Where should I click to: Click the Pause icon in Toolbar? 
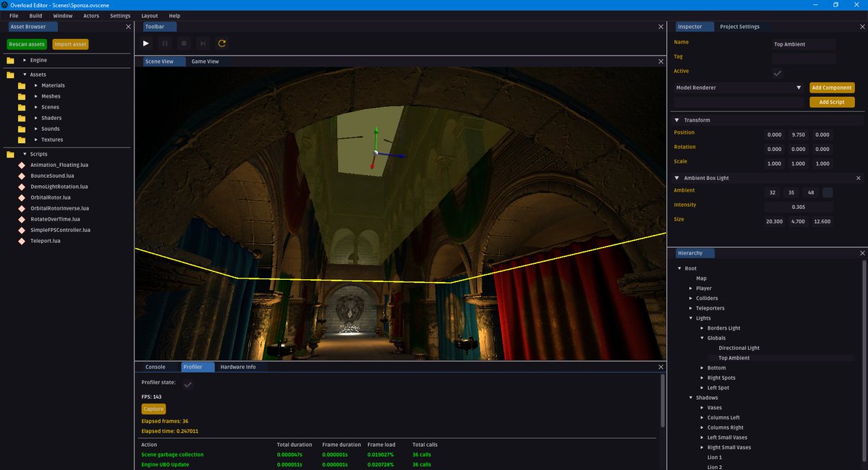point(165,43)
